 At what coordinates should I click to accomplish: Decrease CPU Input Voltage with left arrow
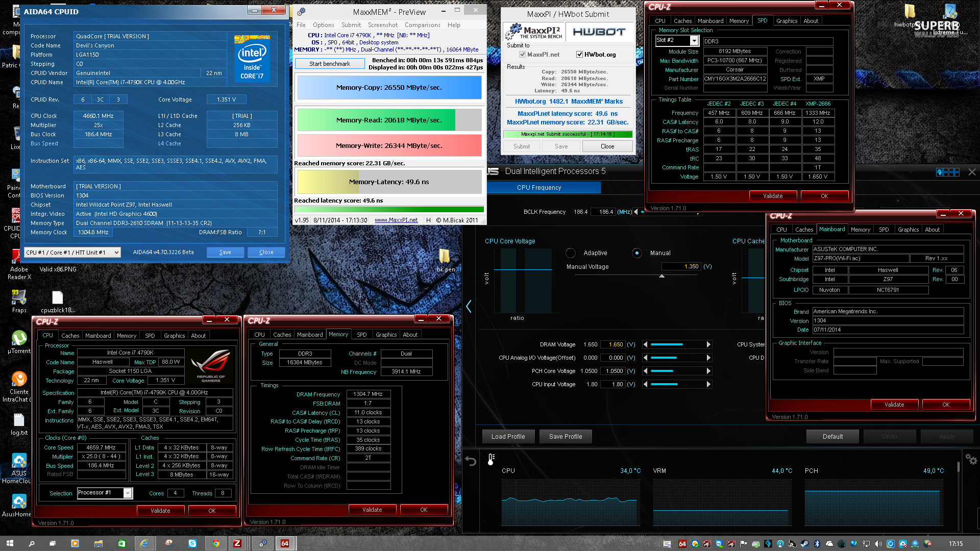coord(645,385)
